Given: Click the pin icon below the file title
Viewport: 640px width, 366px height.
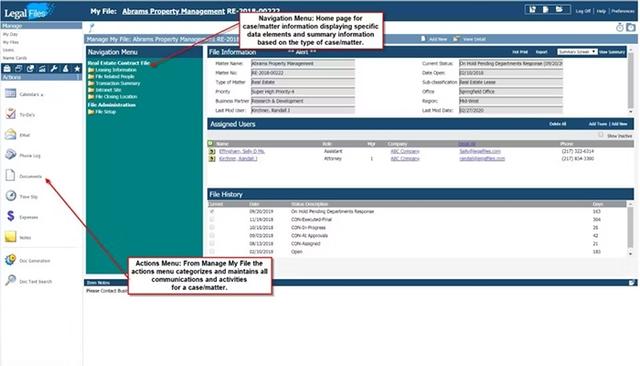Looking at the screenshot, I should click(91, 28).
